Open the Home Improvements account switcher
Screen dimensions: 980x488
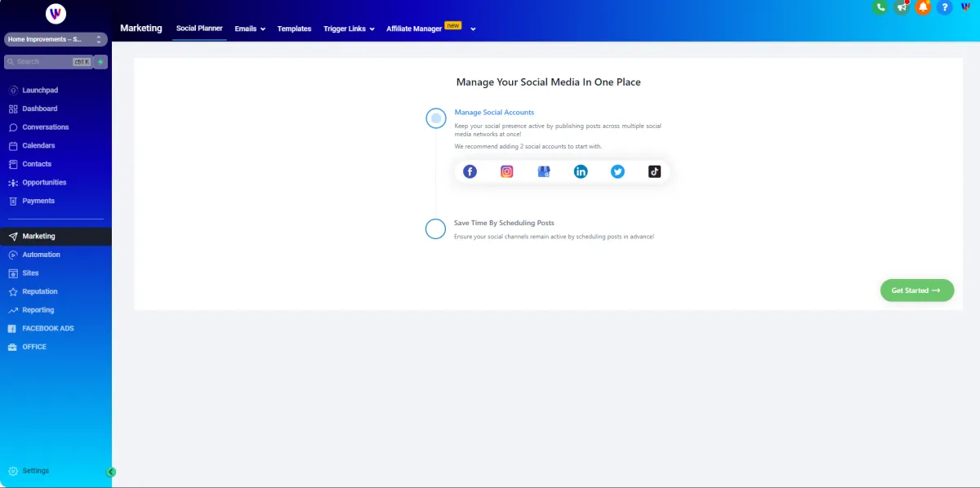tap(56, 39)
